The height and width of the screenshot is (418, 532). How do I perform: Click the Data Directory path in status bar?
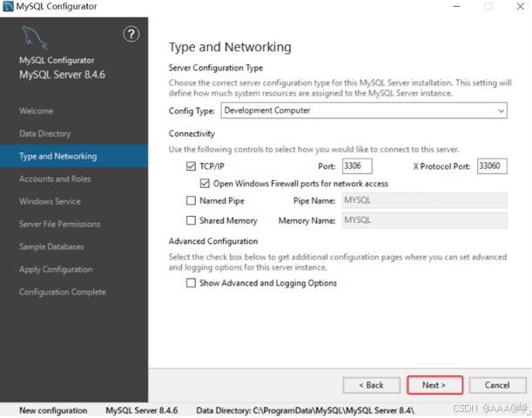pyautogui.click(x=306, y=410)
